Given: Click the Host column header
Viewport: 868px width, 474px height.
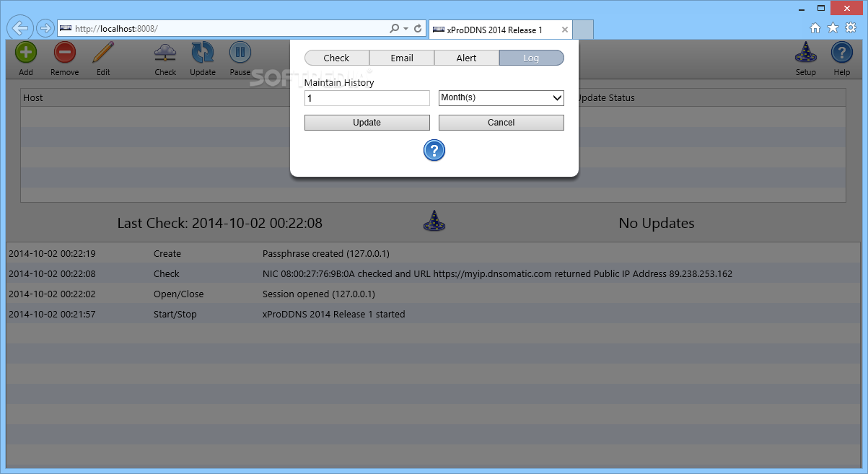Looking at the screenshot, I should (x=33, y=97).
